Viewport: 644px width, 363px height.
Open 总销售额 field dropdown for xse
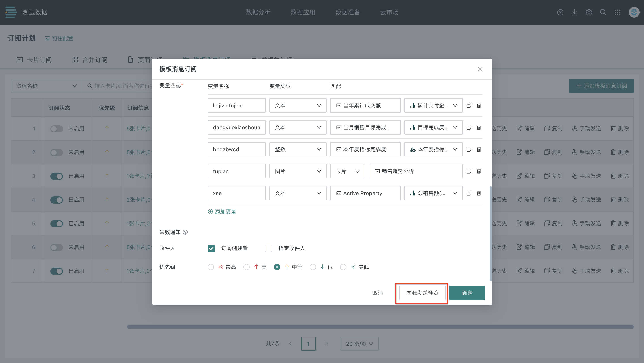[x=433, y=193]
